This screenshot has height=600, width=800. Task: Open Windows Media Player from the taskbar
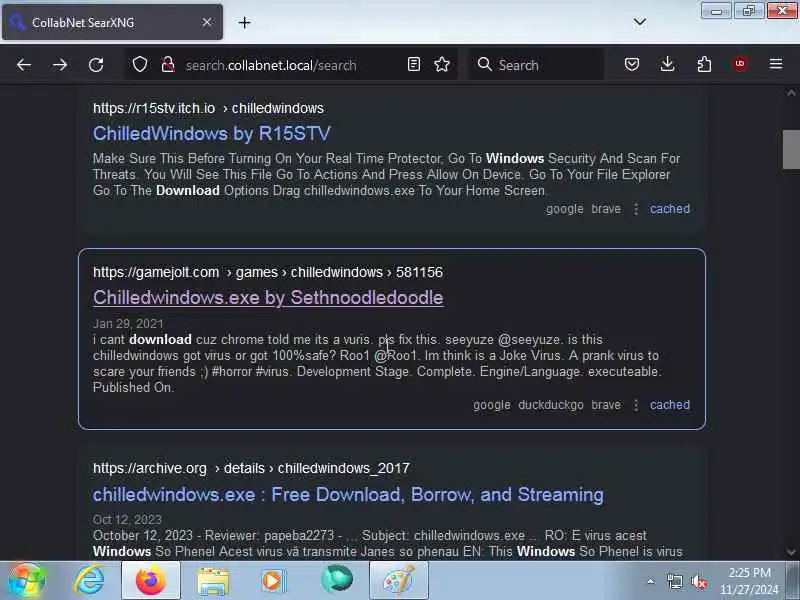274,581
